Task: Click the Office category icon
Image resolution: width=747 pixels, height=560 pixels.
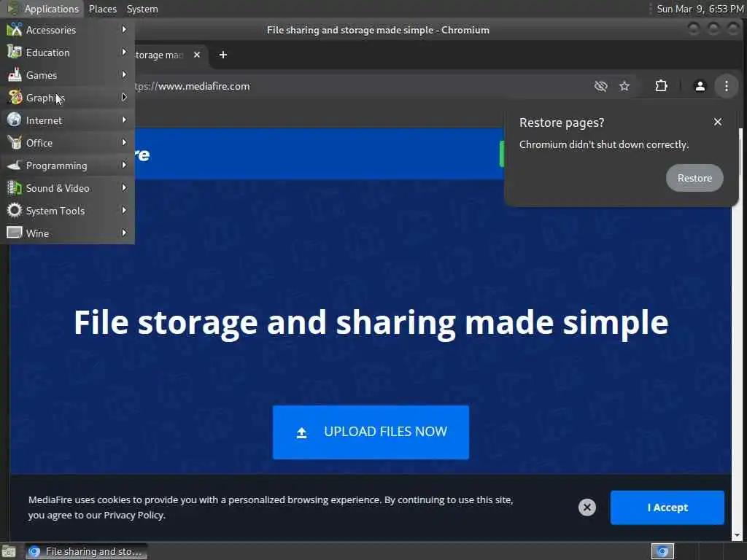Action: [x=15, y=142]
